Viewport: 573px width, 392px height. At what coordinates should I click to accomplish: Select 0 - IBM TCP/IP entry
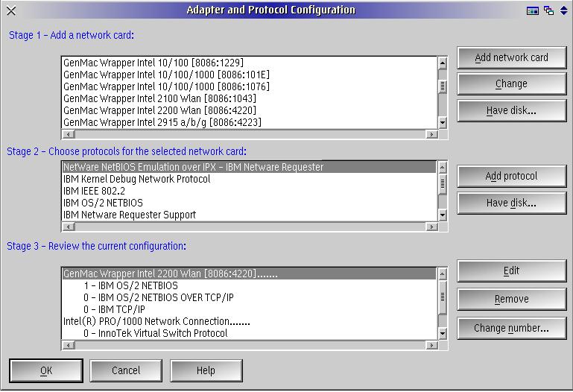click(249, 309)
